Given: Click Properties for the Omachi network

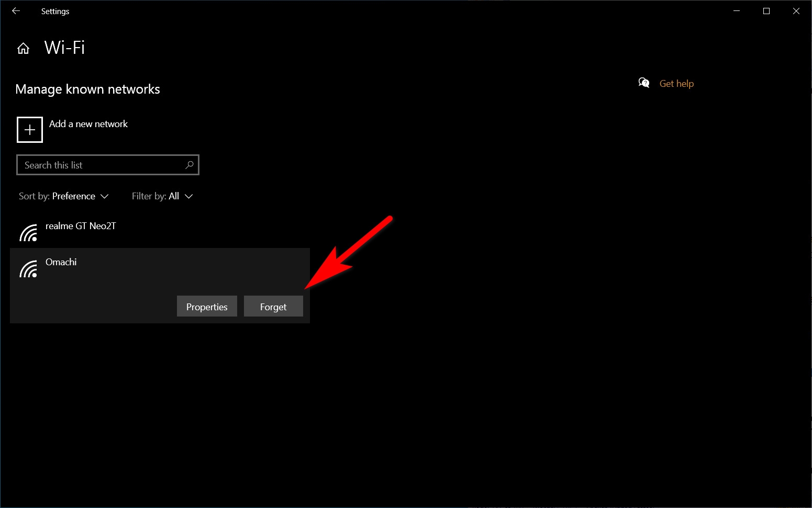Looking at the screenshot, I should [x=206, y=306].
